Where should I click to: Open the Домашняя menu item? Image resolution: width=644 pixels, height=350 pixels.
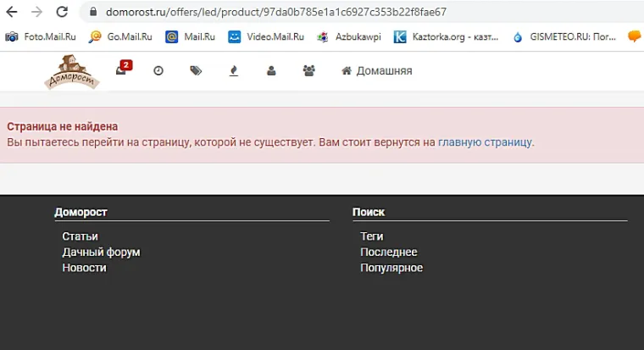coord(377,71)
